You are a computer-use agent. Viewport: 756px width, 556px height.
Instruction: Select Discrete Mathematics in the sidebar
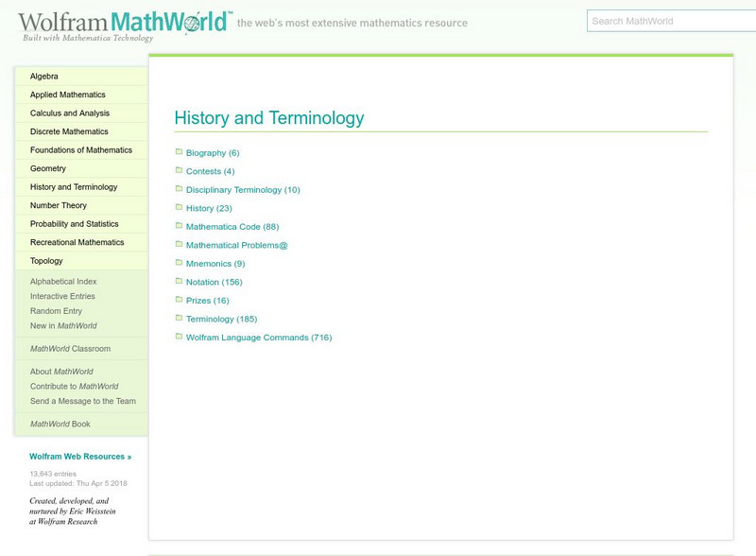pyautogui.click(x=81, y=131)
